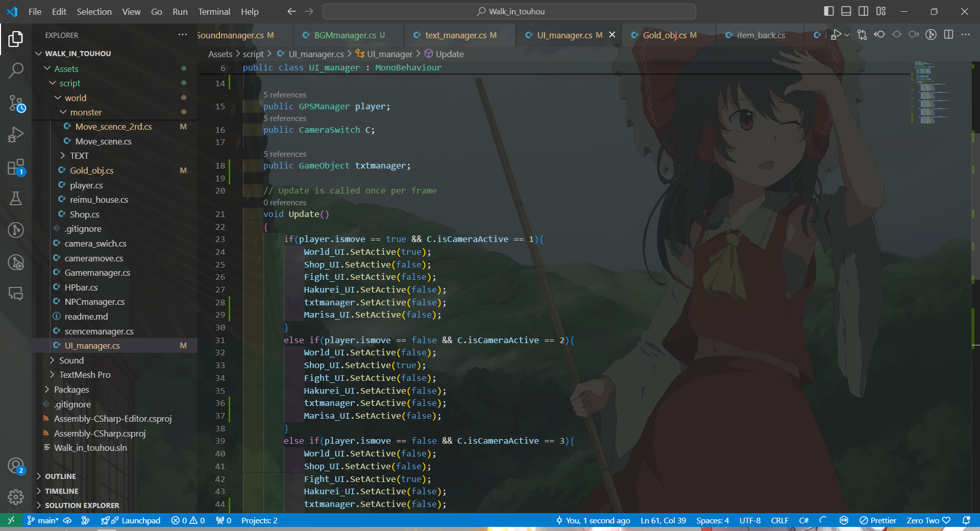
Task: Click the Prettier status bar button
Action: tap(878, 520)
